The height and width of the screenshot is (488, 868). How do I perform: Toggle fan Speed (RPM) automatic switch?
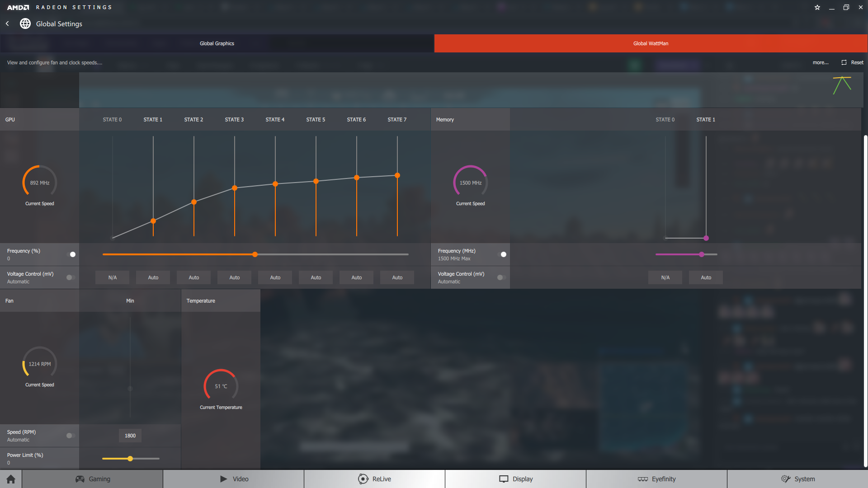[x=71, y=436]
